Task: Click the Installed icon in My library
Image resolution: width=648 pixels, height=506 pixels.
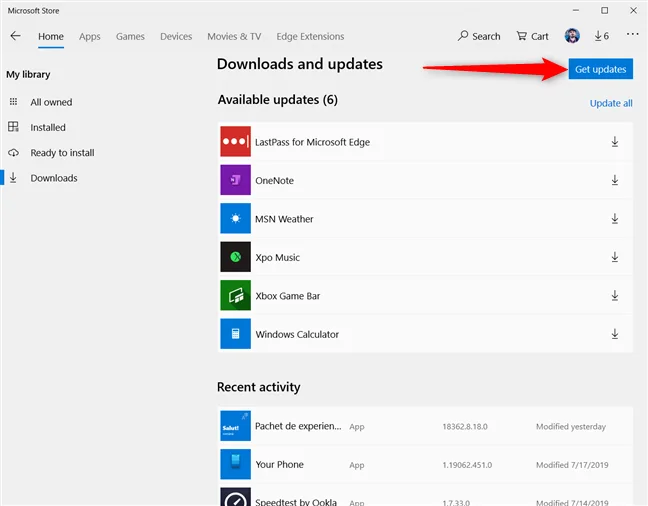Action: coord(13,127)
